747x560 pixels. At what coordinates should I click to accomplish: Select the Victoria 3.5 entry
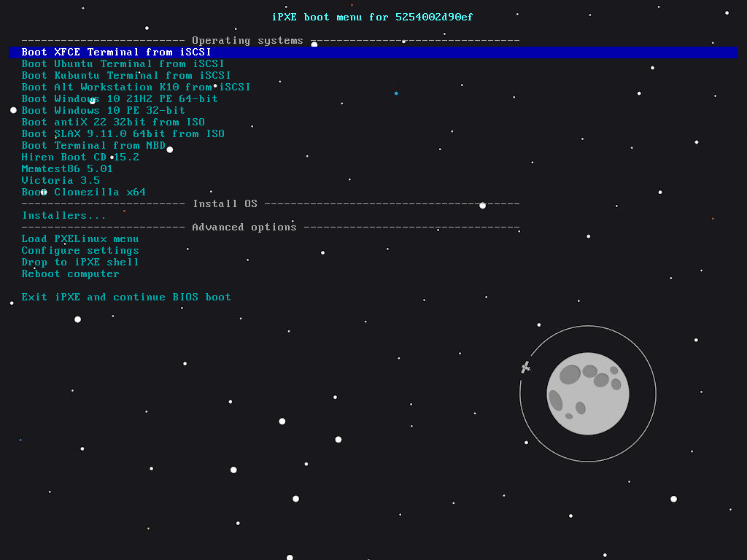[x=61, y=181]
